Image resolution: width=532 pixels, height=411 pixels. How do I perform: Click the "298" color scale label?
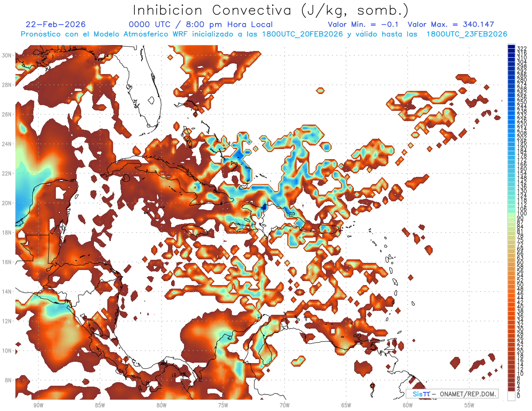522,67
